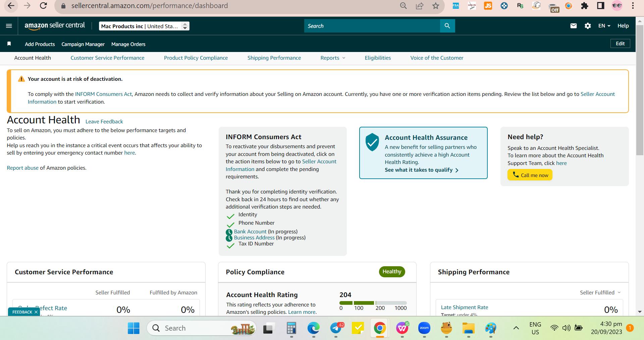The width and height of the screenshot is (644, 340).
Task: Click the Amazon Seller Central logo
Action: tap(55, 26)
